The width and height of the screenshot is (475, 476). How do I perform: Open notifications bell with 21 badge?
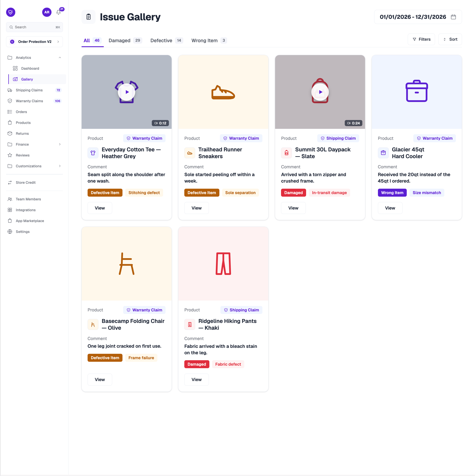59,12
